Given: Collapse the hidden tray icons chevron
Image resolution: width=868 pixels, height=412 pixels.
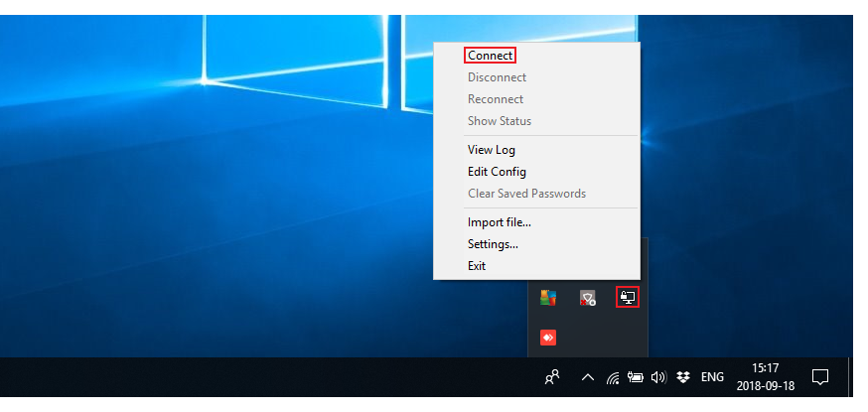Looking at the screenshot, I should [588, 377].
